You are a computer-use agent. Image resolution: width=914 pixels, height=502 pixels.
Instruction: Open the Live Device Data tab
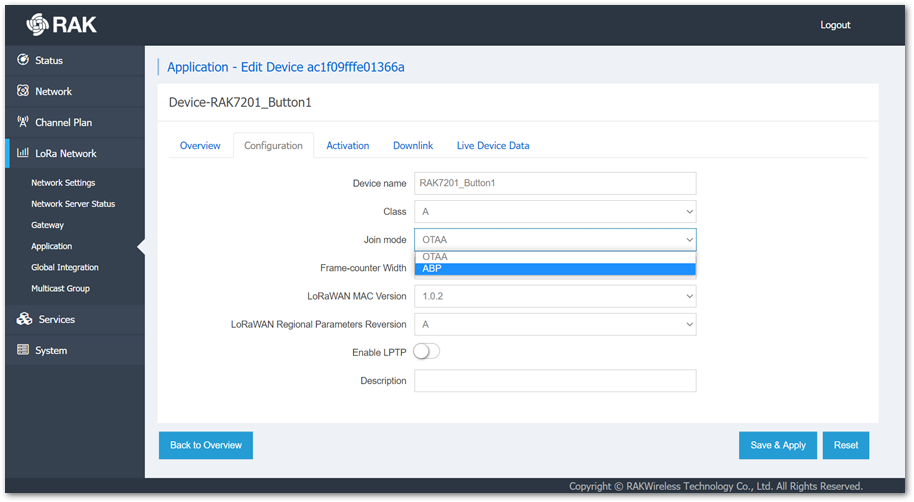pos(493,145)
